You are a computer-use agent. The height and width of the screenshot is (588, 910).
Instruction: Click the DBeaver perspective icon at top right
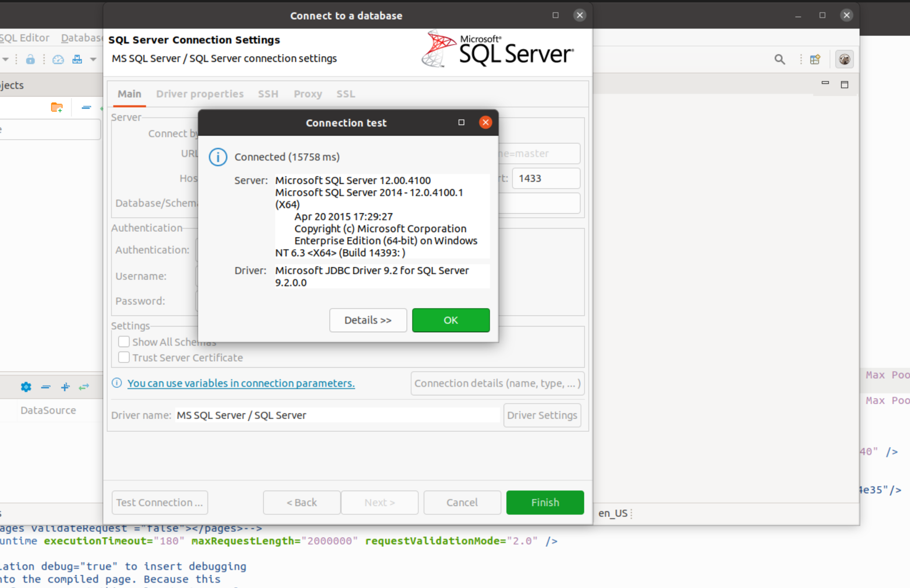(844, 59)
